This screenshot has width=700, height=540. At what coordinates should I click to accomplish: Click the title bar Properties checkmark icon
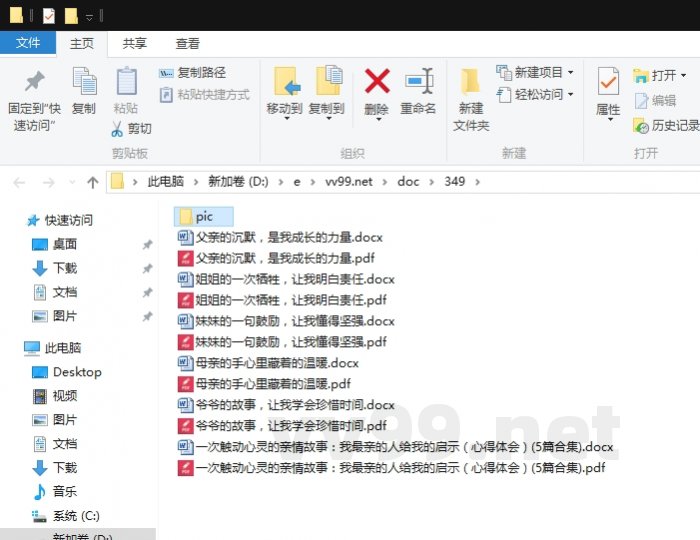(49, 16)
